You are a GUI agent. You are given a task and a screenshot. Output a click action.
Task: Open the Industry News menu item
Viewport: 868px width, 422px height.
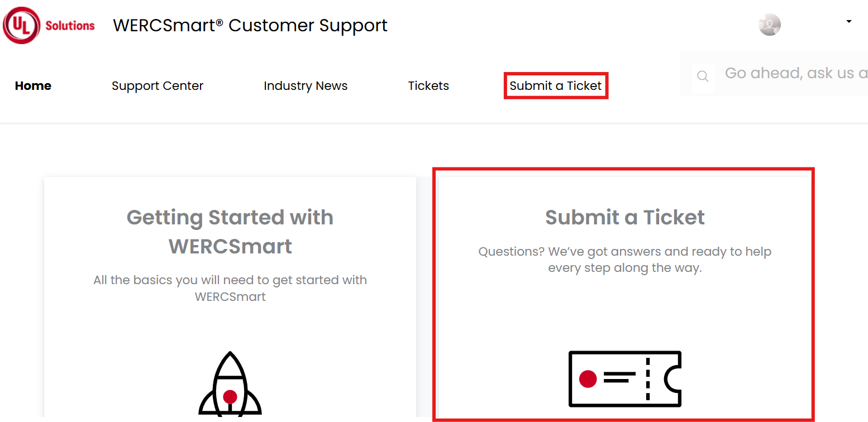click(306, 86)
